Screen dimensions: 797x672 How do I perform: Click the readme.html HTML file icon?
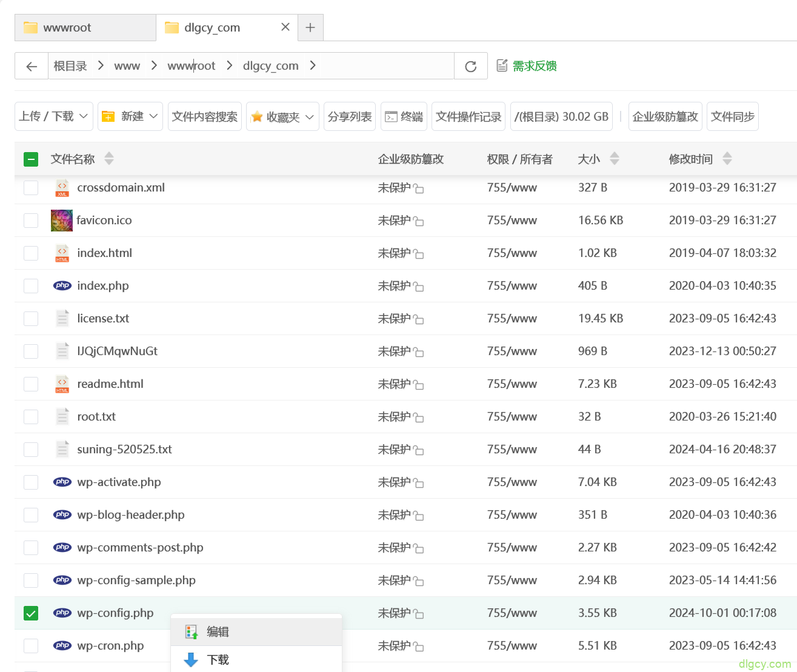tap(62, 384)
